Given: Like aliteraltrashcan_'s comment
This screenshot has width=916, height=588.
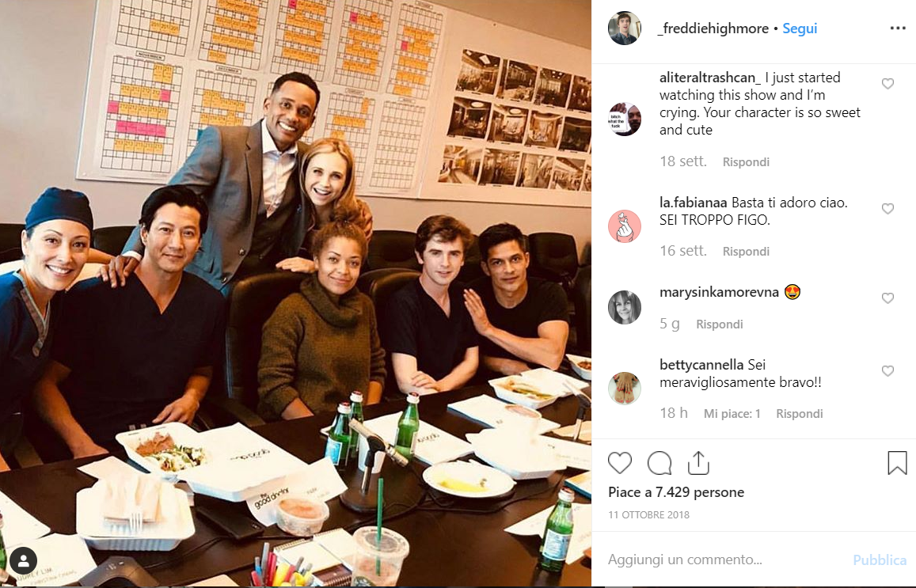Looking at the screenshot, I should click(887, 84).
